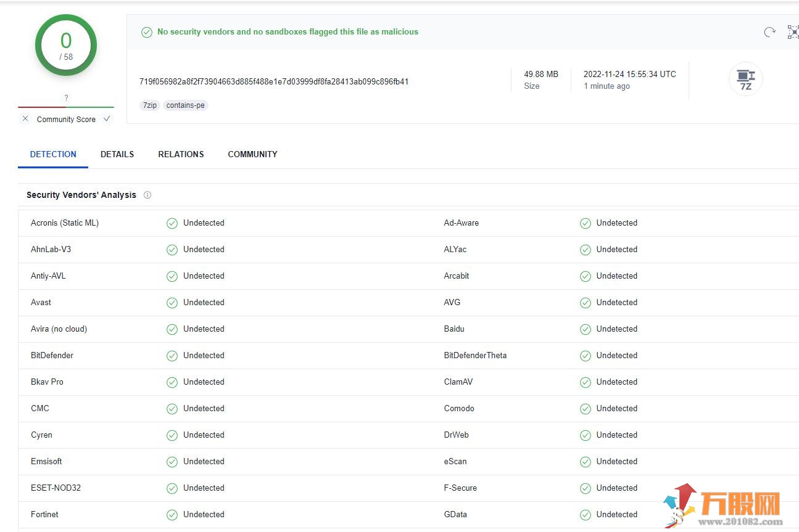Click the check icon for Bkav Pro
799x532 pixels.
tap(172, 382)
